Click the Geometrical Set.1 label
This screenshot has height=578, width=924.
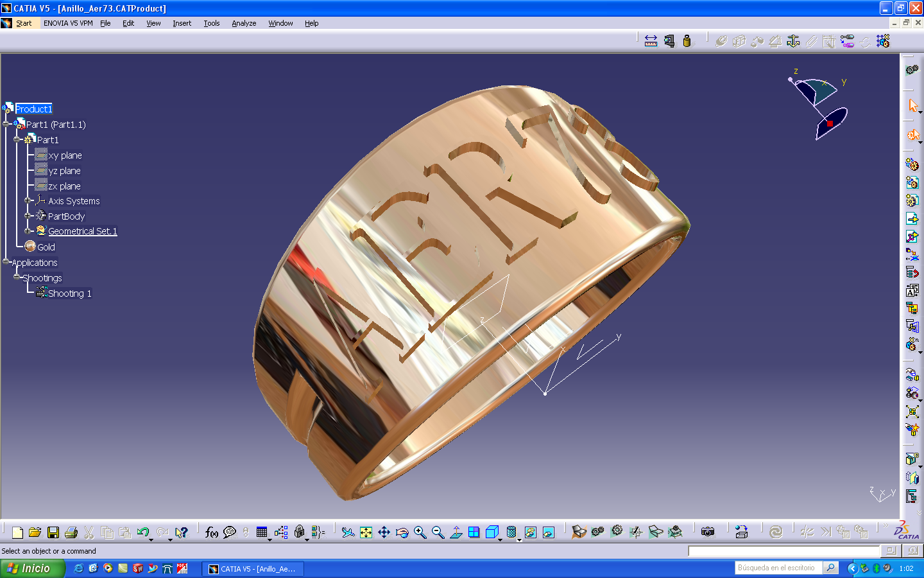pyautogui.click(x=83, y=231)
